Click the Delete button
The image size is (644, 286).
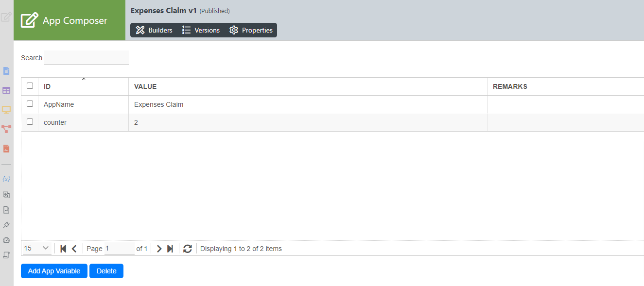point(106,271)
